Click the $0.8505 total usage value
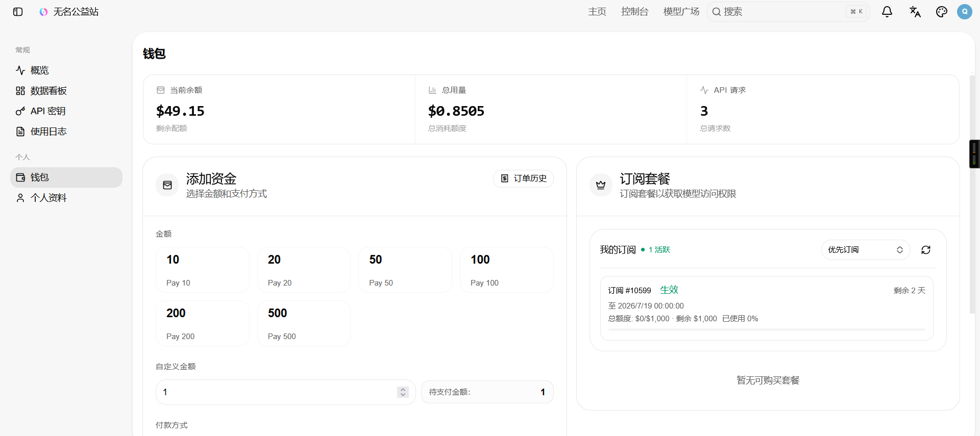The width and height of the screenshot is (980, 436). tap(456, 111)
